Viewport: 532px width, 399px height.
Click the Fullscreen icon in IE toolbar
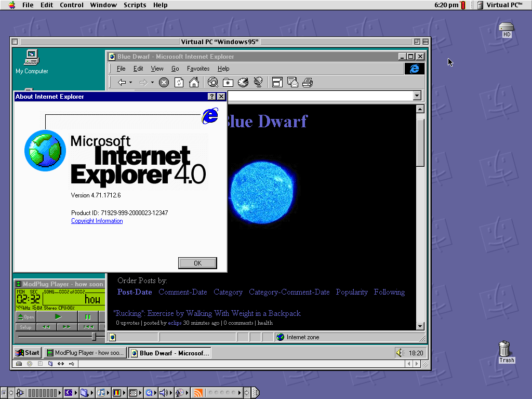277,83
